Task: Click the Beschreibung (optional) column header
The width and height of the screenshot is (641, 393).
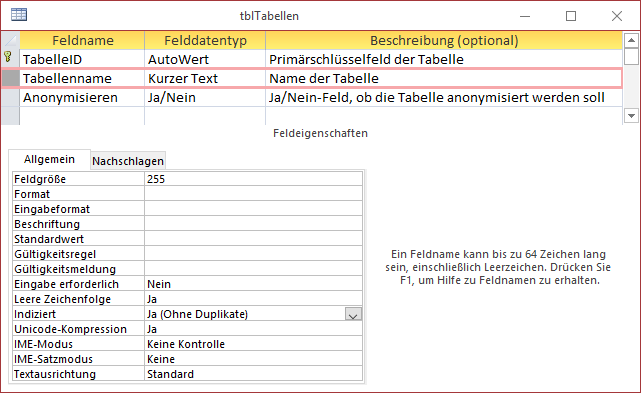Action: 444,40
